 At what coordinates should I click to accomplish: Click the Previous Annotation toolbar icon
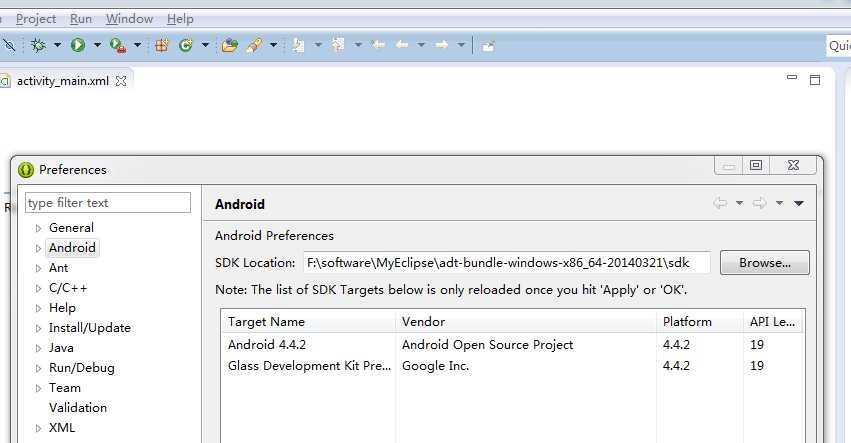pos(339,45)
